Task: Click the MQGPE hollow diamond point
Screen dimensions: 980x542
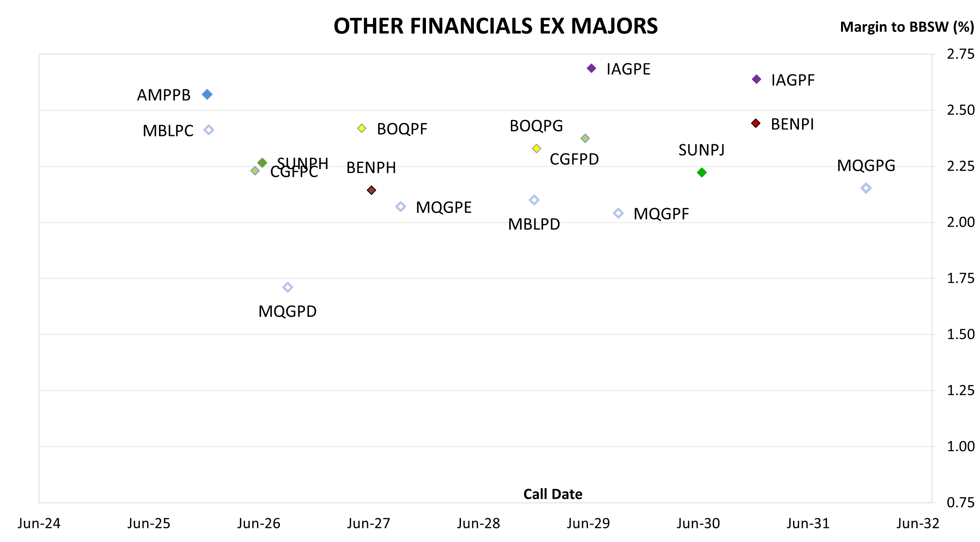Action: click(x=401, y=207)
